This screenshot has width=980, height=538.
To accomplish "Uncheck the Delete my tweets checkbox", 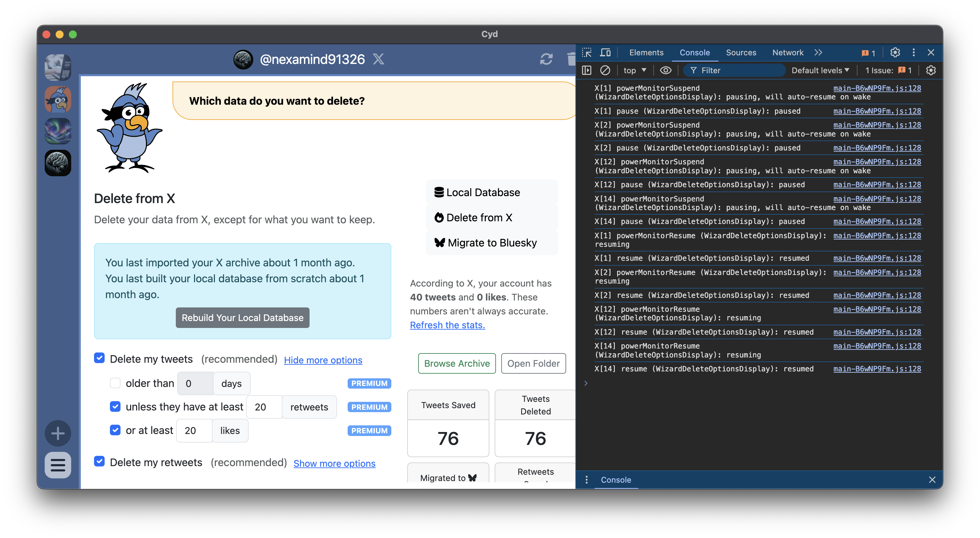I will 99,358.
